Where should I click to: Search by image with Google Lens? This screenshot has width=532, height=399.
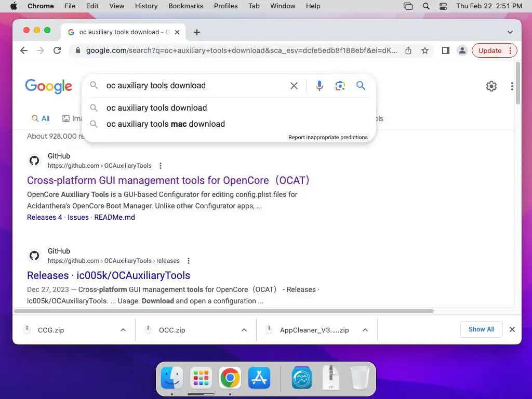click(x=340, y=86)
